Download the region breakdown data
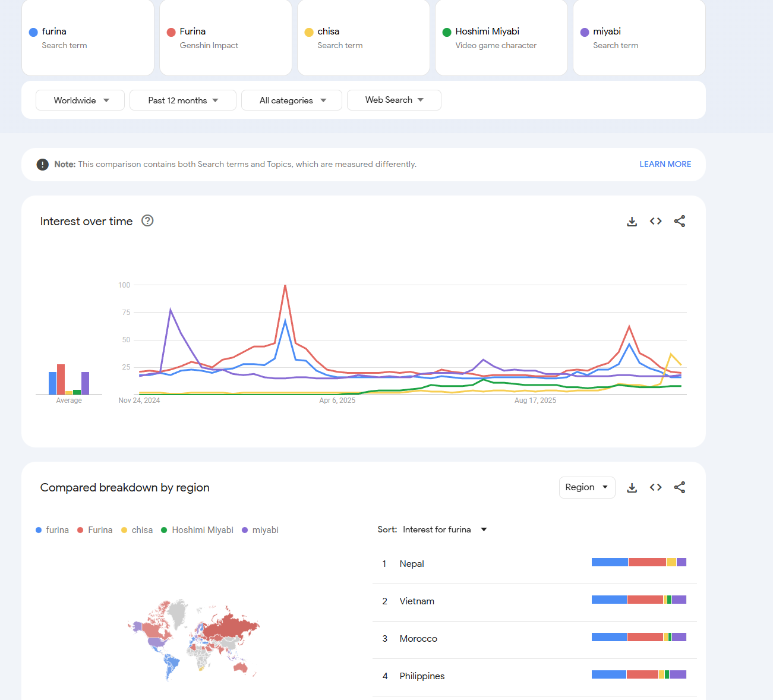 (632, 488)
